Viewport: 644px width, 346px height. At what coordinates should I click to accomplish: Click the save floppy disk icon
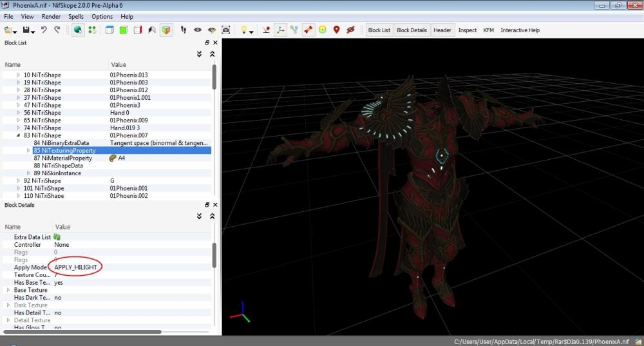(x=26, y=30)
